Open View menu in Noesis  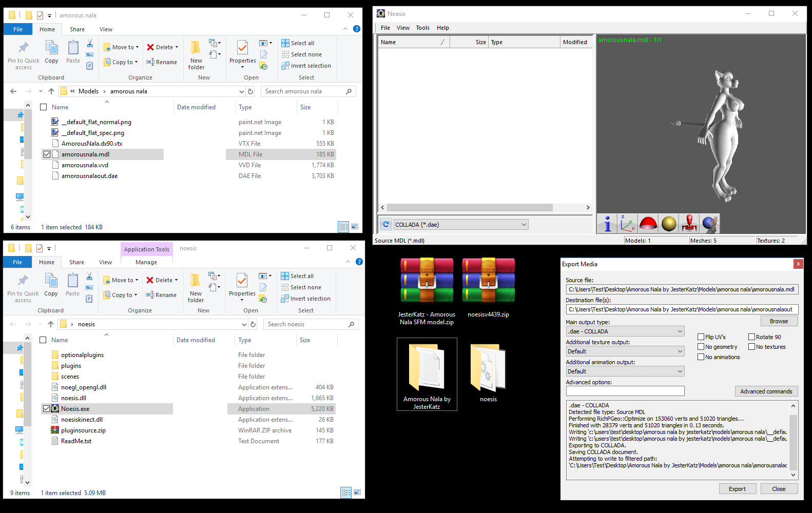tap(403, 28)
